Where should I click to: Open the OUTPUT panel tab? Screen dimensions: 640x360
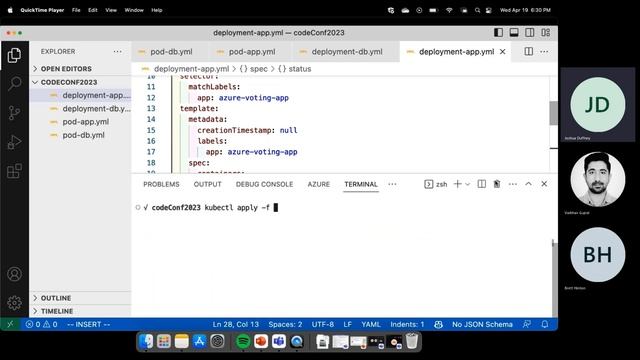[x=207, y=184]
